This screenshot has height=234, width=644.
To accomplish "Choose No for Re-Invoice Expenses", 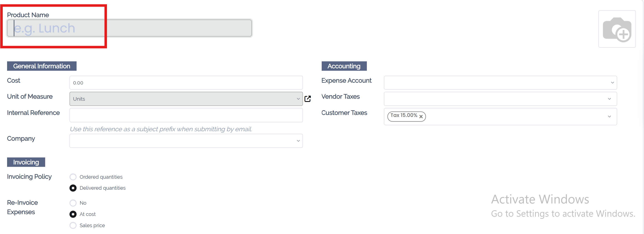I will click(x=73, y=203).
